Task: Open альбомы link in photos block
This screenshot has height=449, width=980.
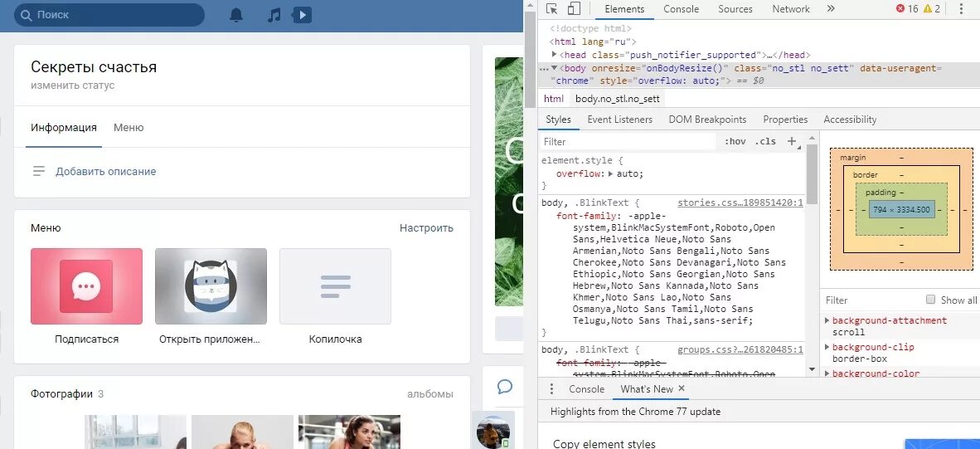Action: pos(430,394)
